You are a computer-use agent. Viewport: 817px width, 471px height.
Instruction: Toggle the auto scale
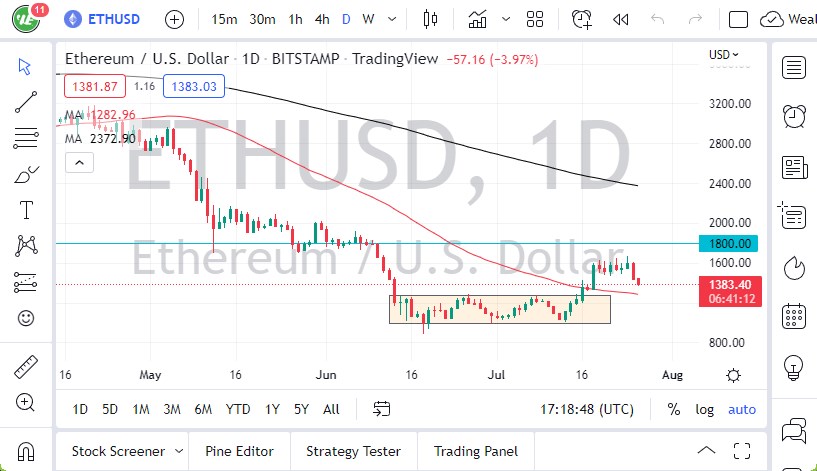coord(742,410)
